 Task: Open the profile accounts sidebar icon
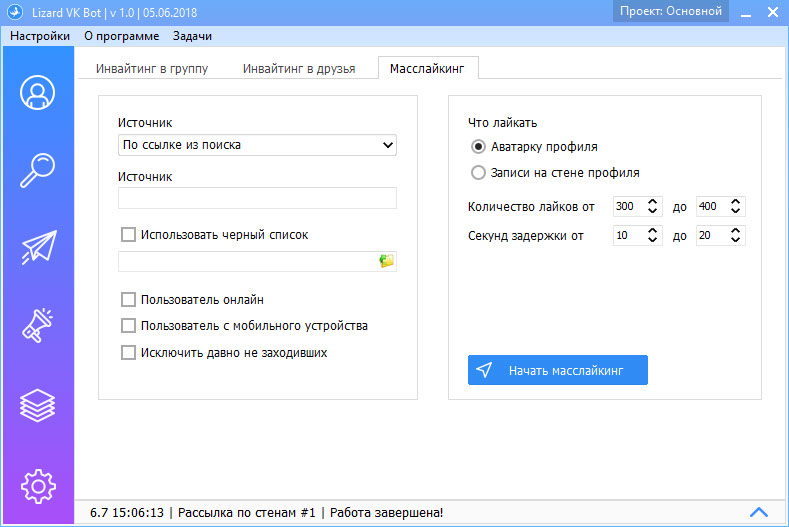[37, 93]
